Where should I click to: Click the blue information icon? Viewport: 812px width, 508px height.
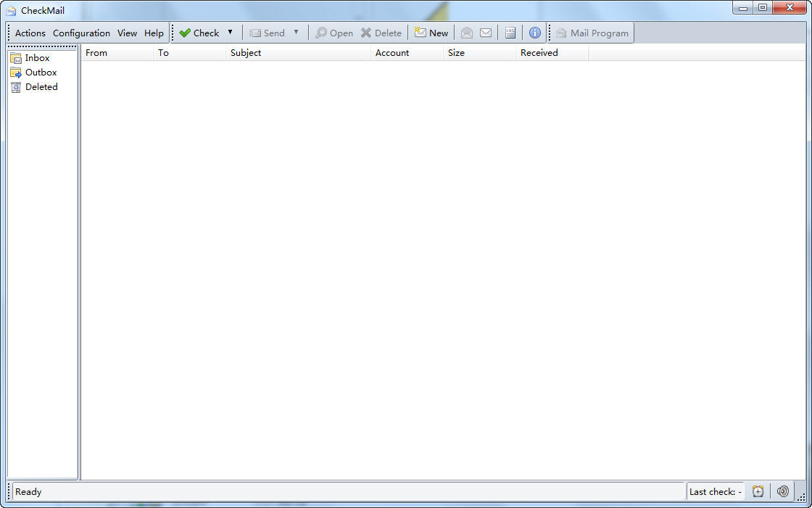click(x=535, y=33)
